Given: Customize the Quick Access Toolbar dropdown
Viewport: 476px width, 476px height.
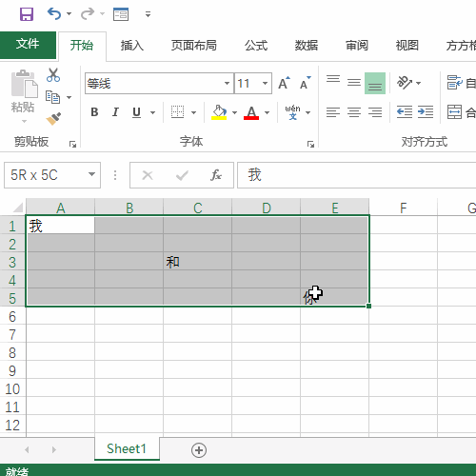Looking at the screenshot, I should click(148, 14).
